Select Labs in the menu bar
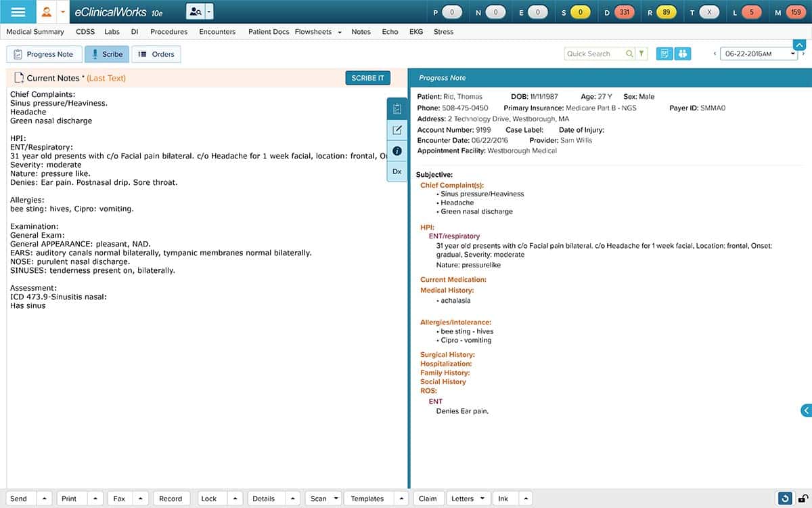 pyautogui.click(x=112, y=32)
